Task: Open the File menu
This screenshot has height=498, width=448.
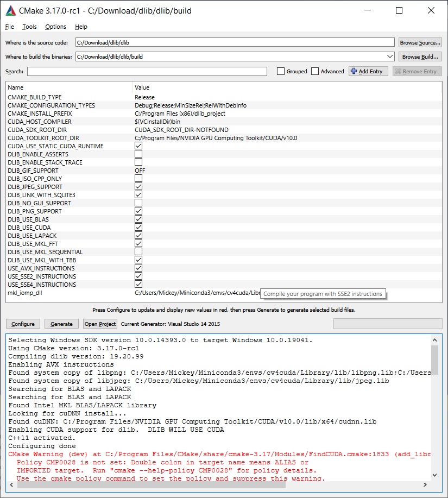Action: pos(9,26)
